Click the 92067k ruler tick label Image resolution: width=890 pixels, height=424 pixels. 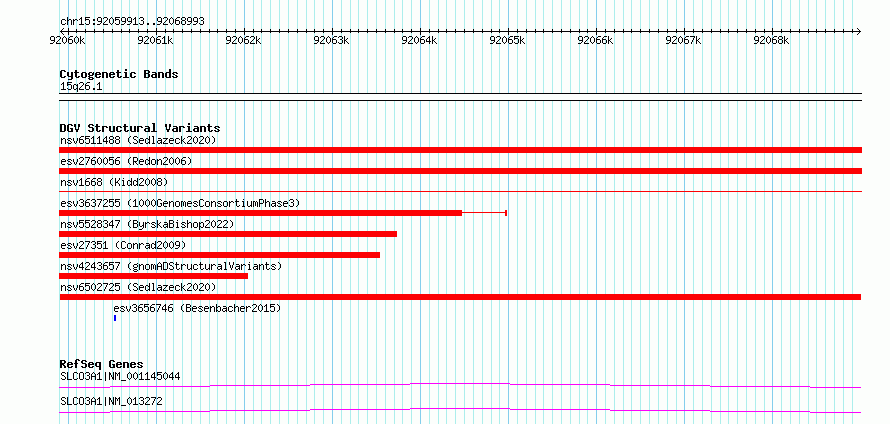[683, 41]
